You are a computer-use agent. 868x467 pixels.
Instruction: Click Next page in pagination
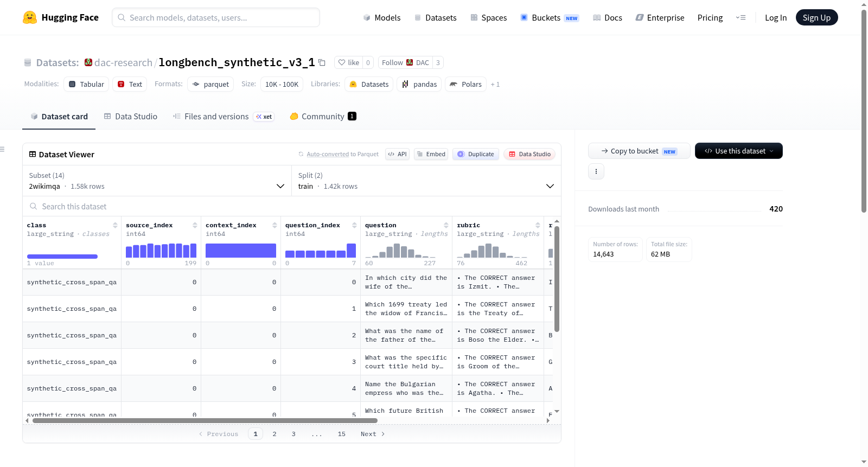tap(373, 434)
